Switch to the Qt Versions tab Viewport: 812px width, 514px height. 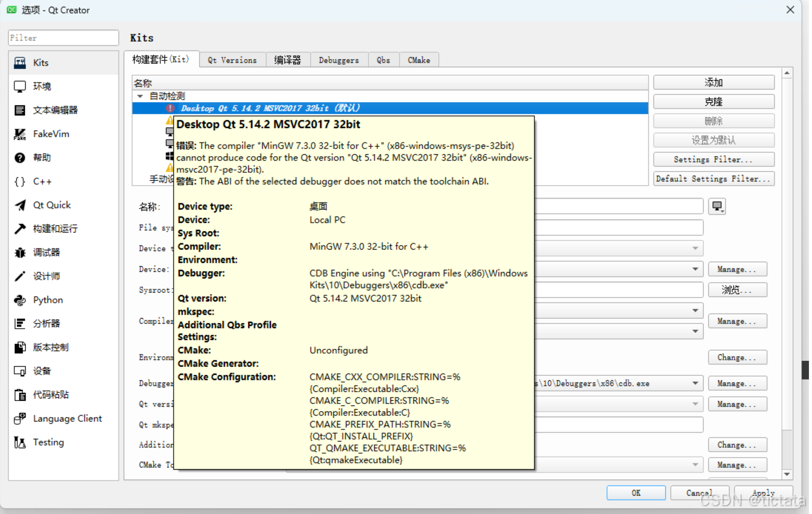pyautogui.click(x=232, y=60)
